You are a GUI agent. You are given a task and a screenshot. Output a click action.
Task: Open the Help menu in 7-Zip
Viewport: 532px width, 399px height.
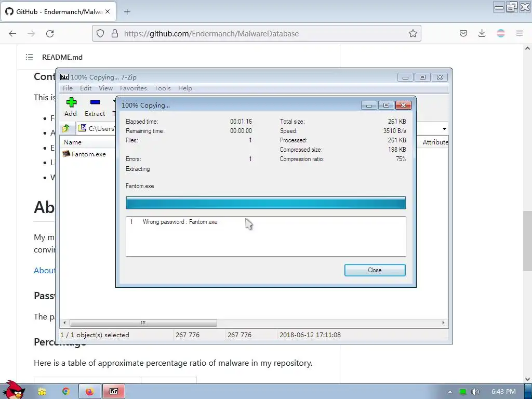[185, 88]
